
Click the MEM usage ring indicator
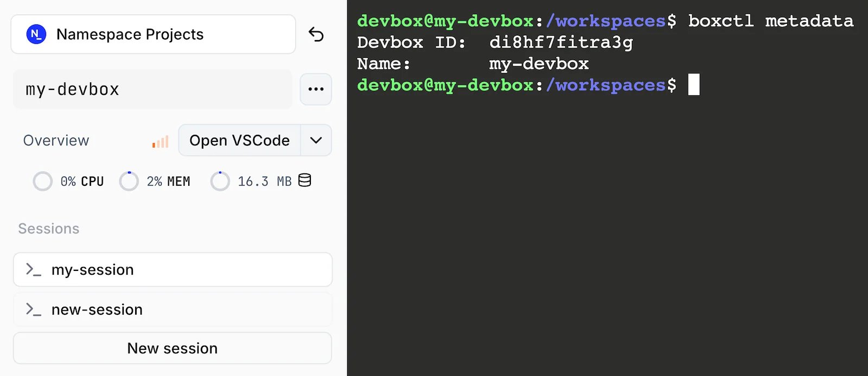click(x=129, y=181)
